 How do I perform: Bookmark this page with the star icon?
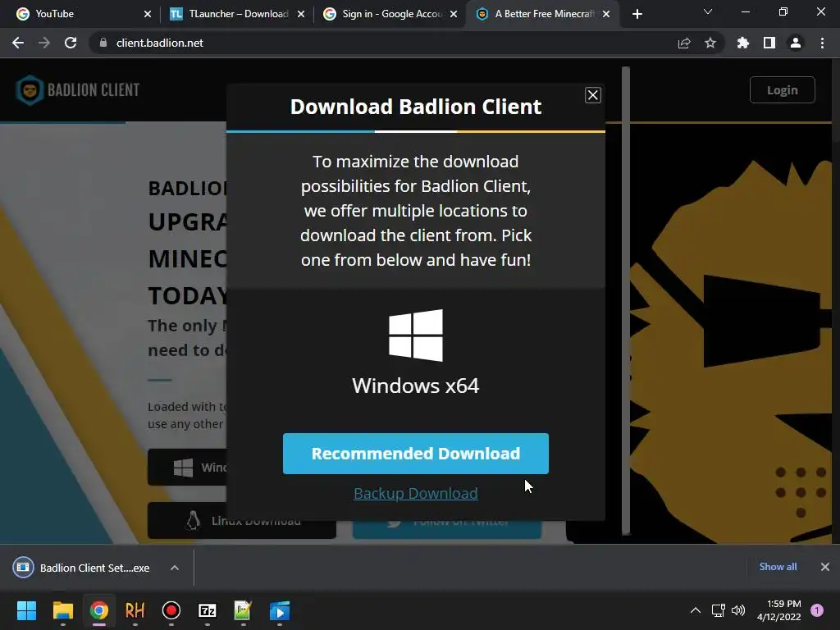tap(710, 43)
